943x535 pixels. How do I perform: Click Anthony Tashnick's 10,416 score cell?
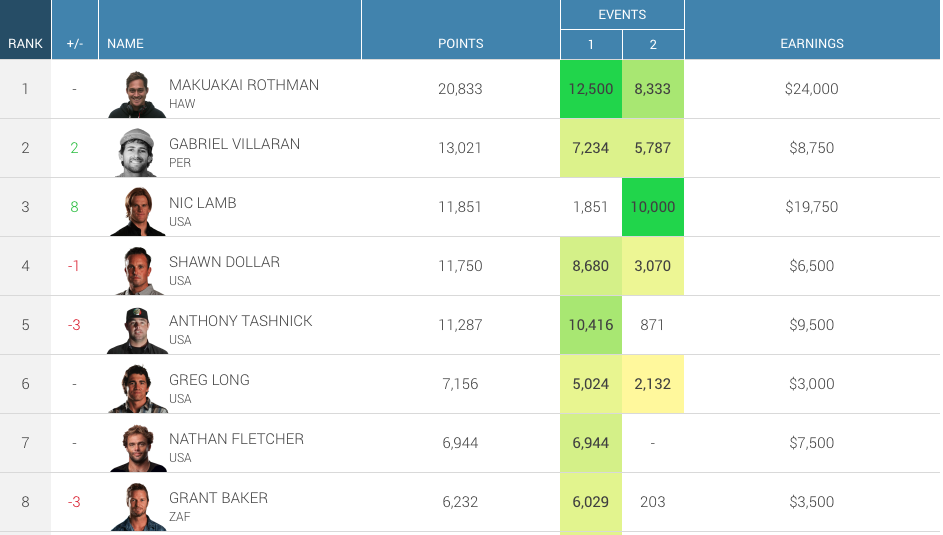(x=591, y=325)
